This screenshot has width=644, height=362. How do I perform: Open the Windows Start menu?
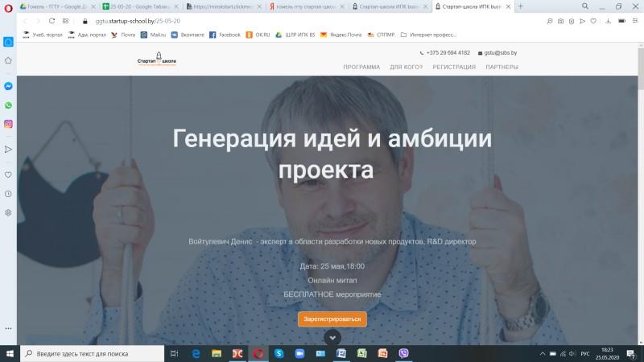click(x=10, y=353)
